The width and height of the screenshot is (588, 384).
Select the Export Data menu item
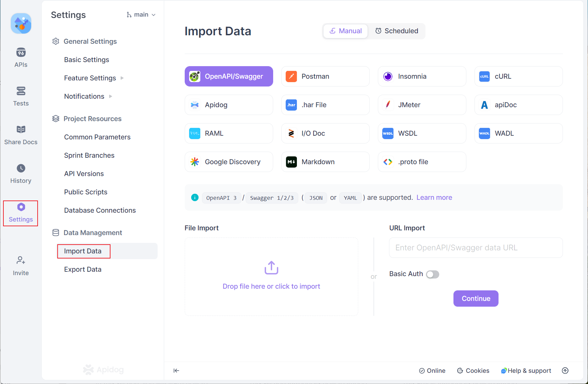[83, 269]
